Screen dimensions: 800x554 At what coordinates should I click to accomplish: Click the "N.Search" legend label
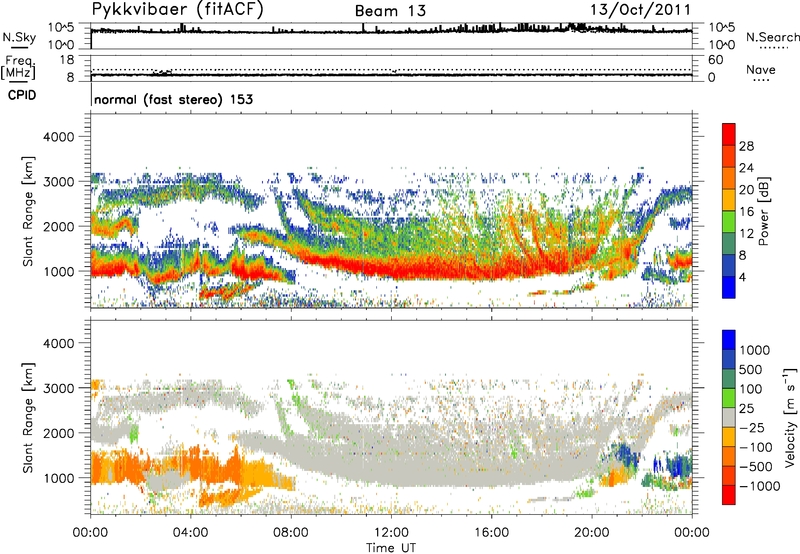[772, 37]
